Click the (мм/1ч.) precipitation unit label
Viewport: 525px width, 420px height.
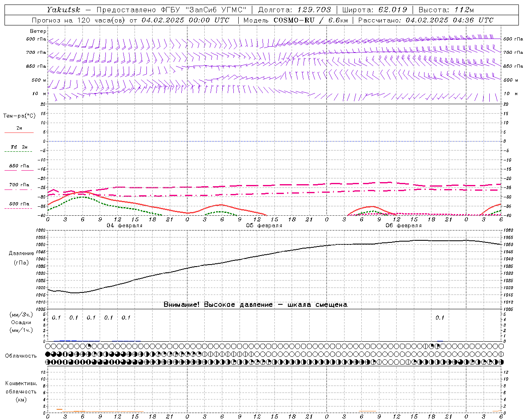pos(21,330)
